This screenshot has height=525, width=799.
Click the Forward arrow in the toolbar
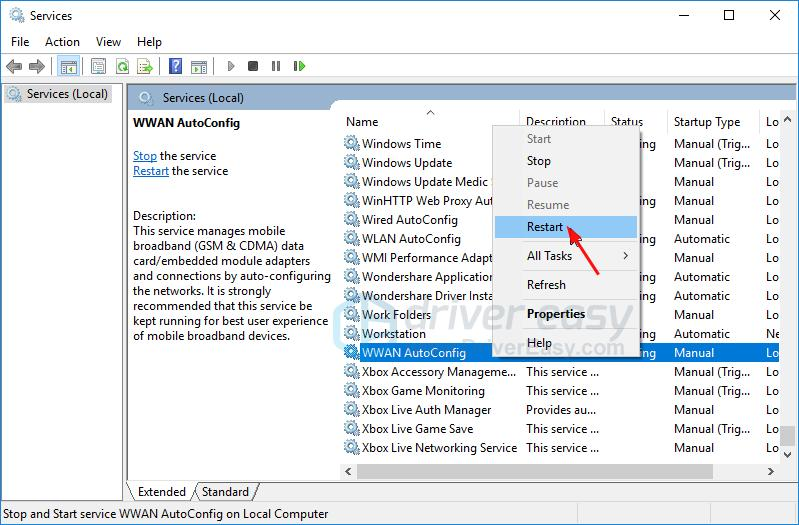[37, 66]
